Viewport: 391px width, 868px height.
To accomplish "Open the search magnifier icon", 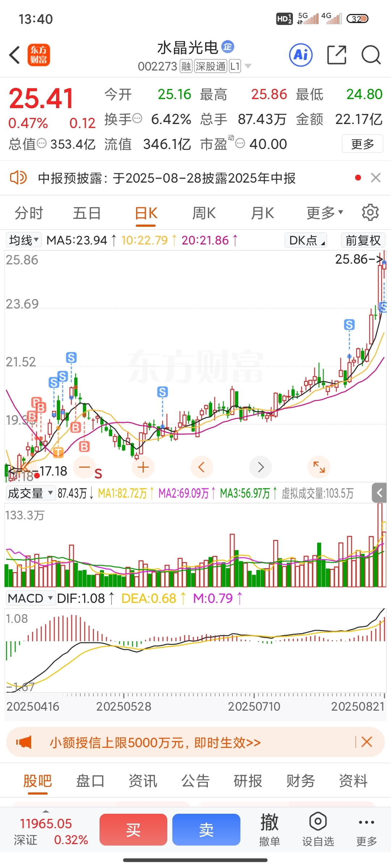I will [371, 55].
